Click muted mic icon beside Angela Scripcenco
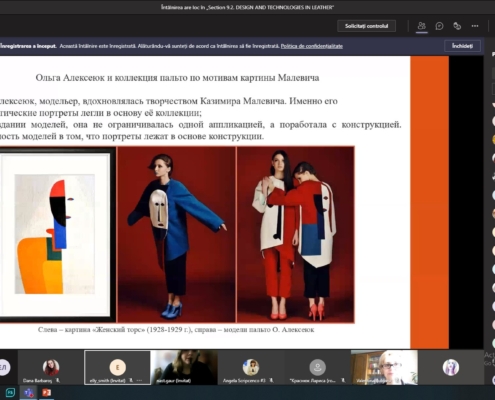Image resolution: width=495 pixels, height=400 pixels. tap(271, 380)
